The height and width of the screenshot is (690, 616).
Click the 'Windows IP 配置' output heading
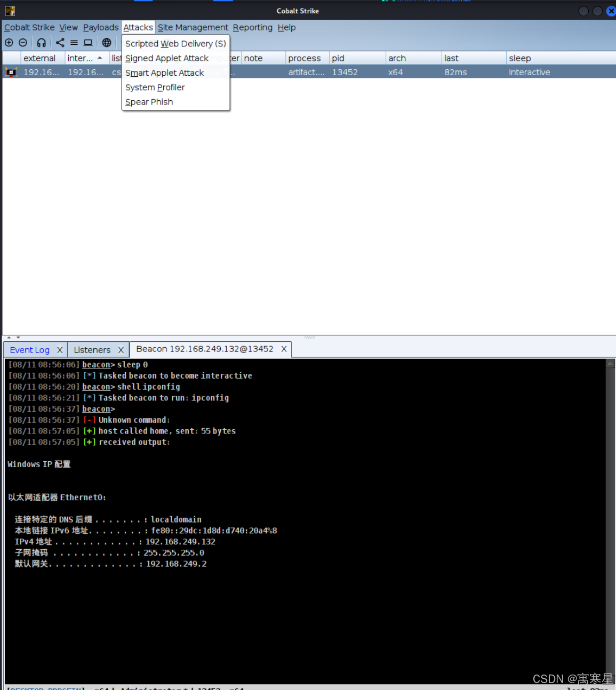[x=39, y=464]
